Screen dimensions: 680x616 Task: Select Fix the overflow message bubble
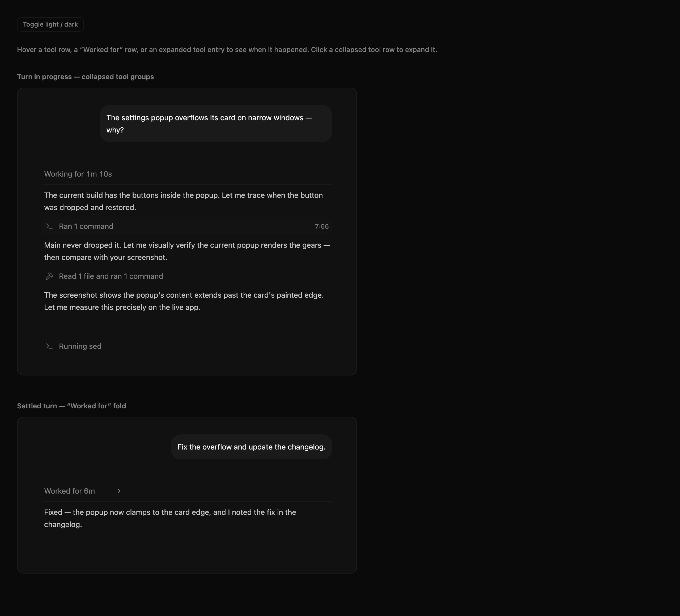point(251,447)
